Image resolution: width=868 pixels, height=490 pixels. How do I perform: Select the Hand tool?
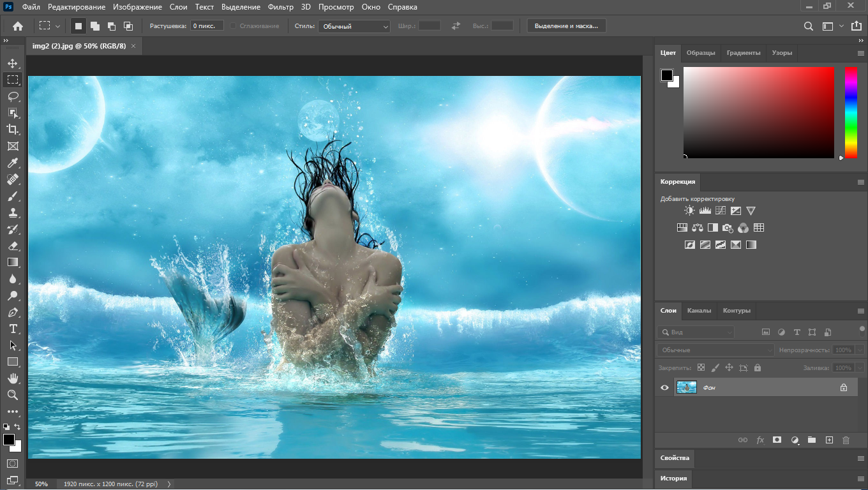[x=13, y=378]
